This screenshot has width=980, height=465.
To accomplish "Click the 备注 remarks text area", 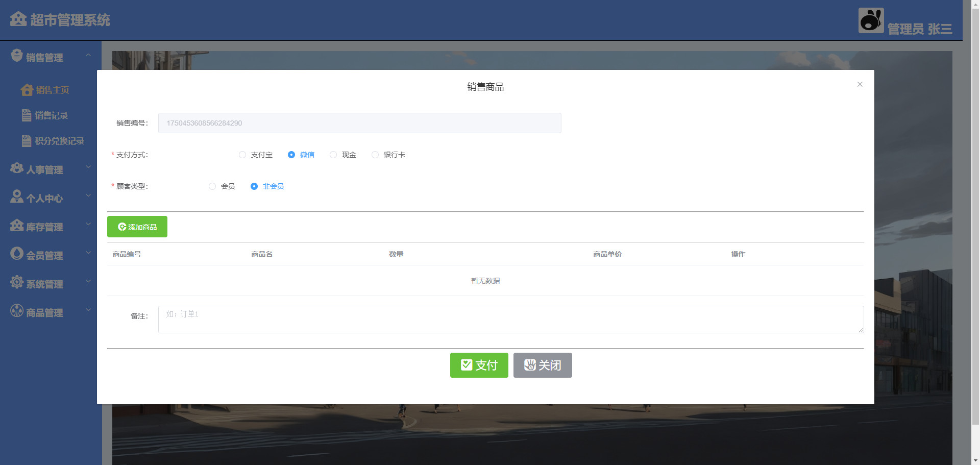I will coord(510,320).
